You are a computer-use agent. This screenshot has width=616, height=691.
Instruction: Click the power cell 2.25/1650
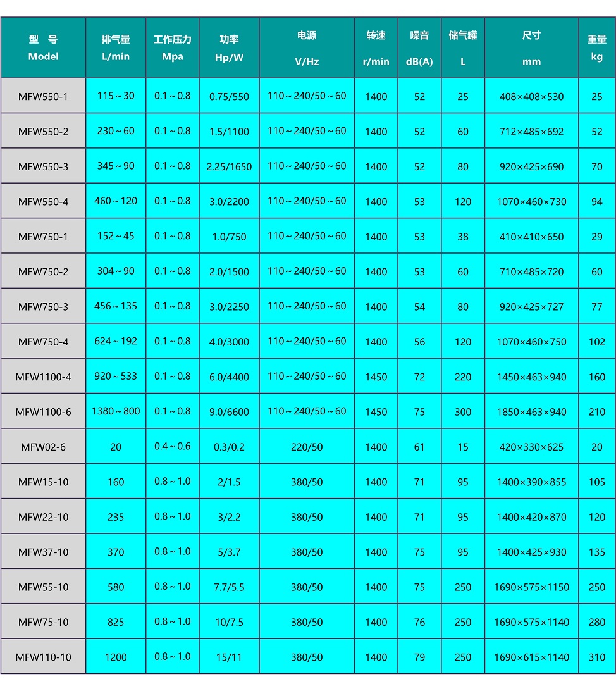click(x=229, y=166)
